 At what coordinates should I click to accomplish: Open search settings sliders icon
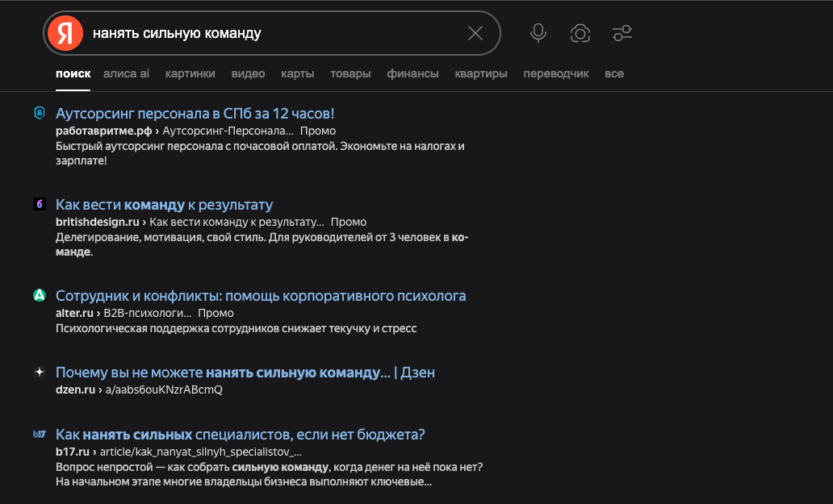(x=622, y=33)
